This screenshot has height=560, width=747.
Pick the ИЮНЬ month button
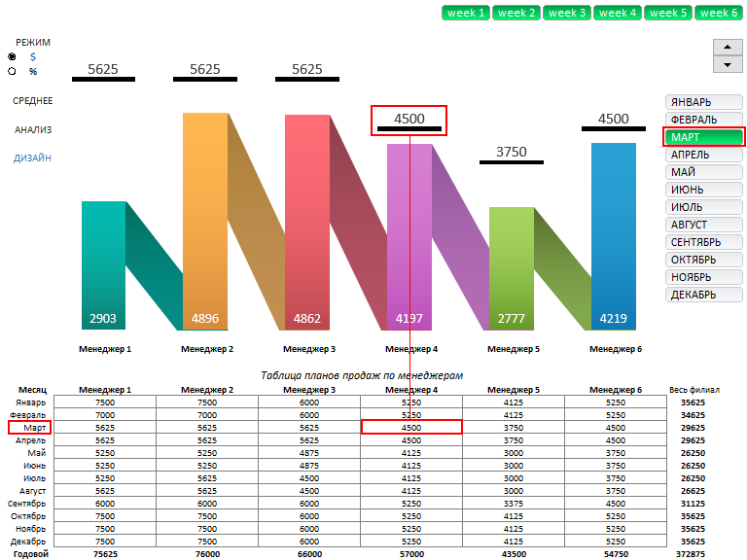[704, 190]
